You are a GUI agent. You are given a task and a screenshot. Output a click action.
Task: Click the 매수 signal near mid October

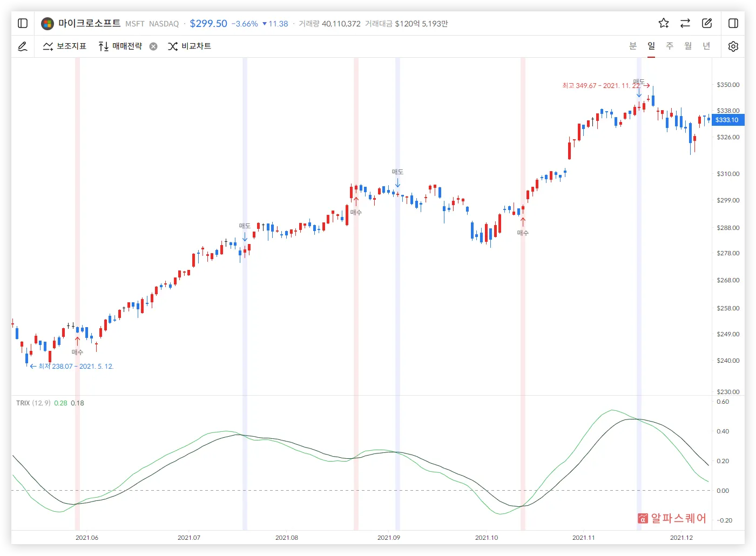pos(523,233)
